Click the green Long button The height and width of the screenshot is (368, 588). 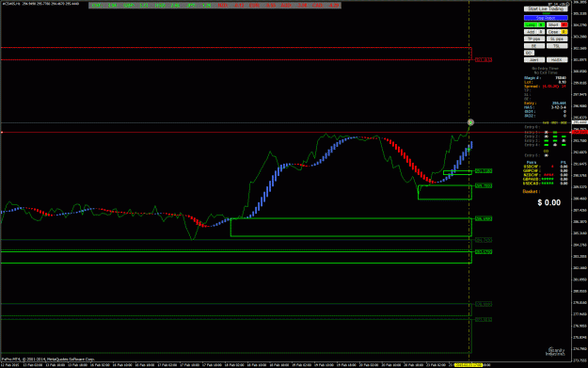click(531, 24)
